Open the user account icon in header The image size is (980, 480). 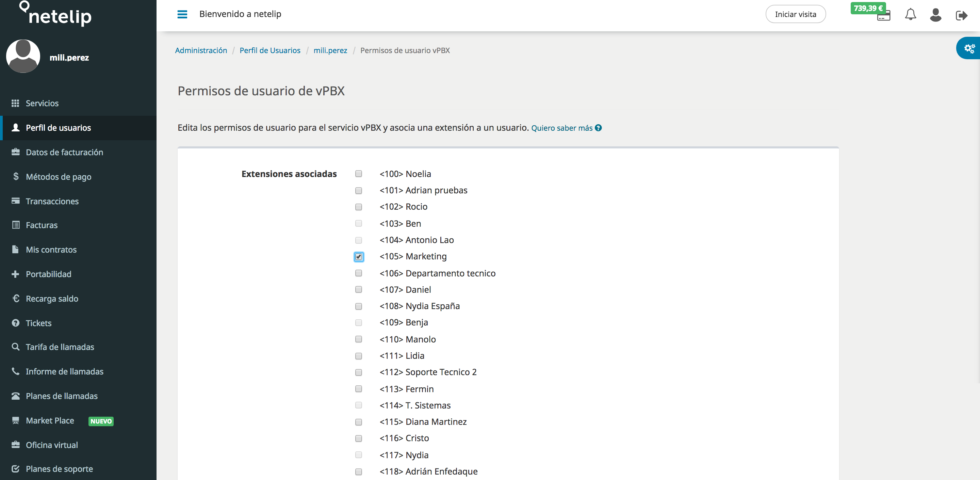[935, 15]
